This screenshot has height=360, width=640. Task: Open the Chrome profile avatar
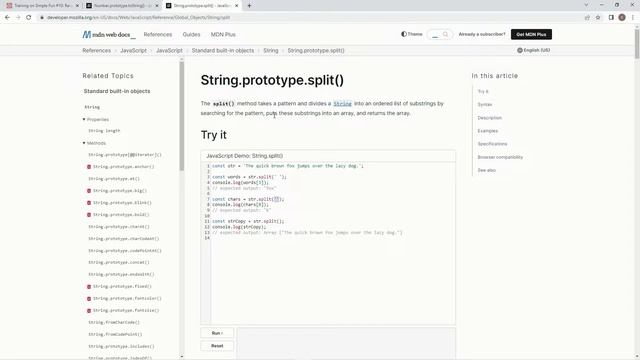622,18
